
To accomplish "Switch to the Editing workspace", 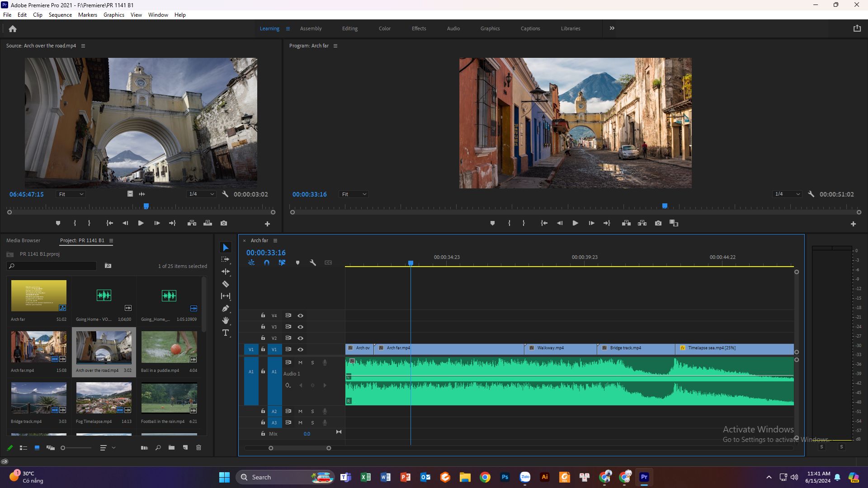I will click(349, 28).
